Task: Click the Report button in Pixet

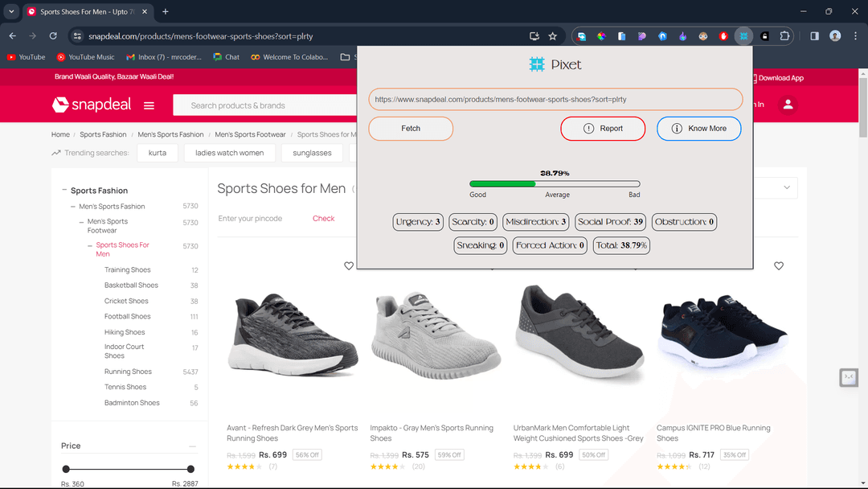Action: coord(603,129)
